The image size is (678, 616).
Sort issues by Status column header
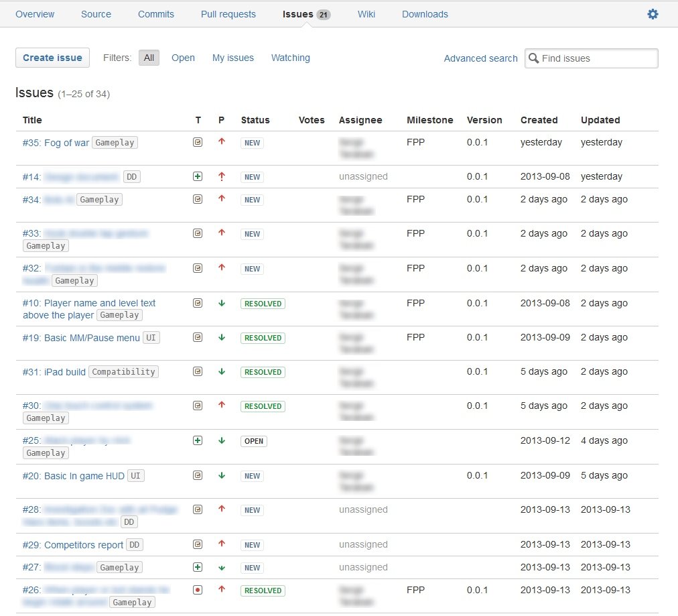255,120
